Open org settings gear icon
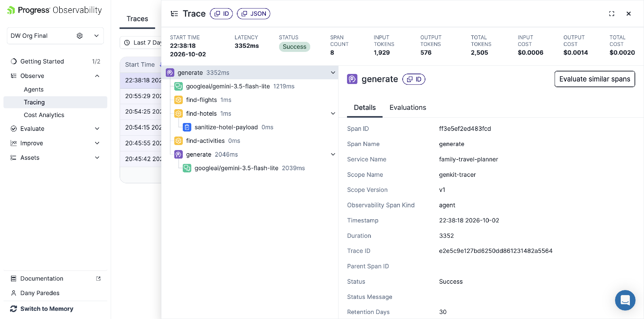The image size is (644, 319). (x=80, y=36)
